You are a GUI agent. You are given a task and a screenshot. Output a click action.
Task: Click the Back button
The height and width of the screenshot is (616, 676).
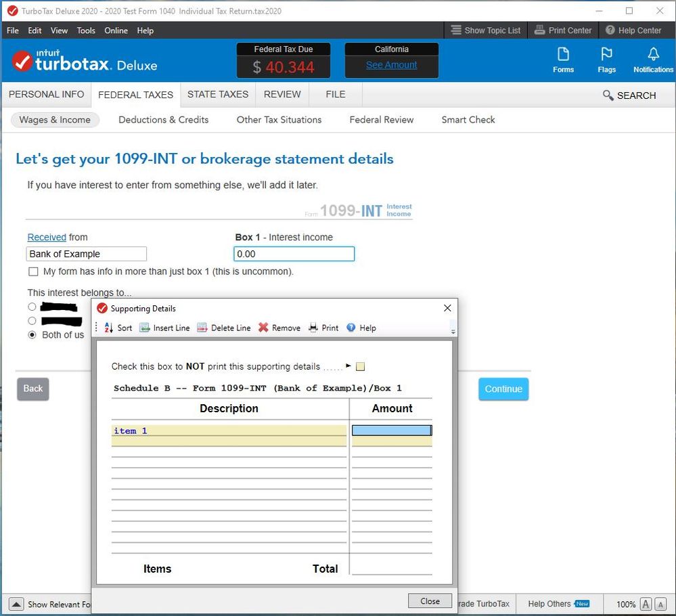pyautogui.click(x=33, y=389)
